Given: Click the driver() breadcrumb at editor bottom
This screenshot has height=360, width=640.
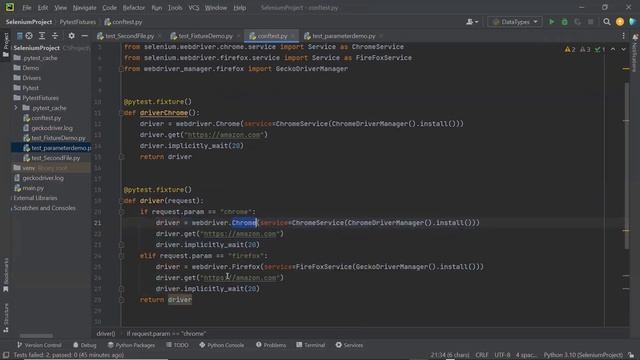Looking at the screenshot, I should click(x=106, y=334).
